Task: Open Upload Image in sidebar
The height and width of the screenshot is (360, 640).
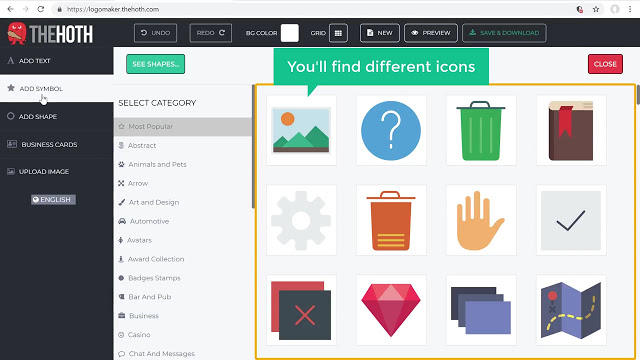Action: [x=57, y=172]
